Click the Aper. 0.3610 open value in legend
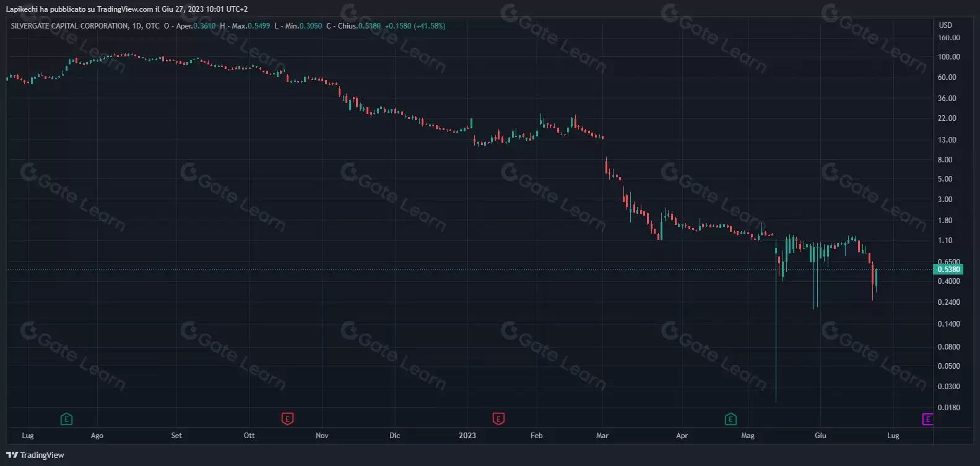Screen dimensions: 980x466 click(x=196, y=26)
